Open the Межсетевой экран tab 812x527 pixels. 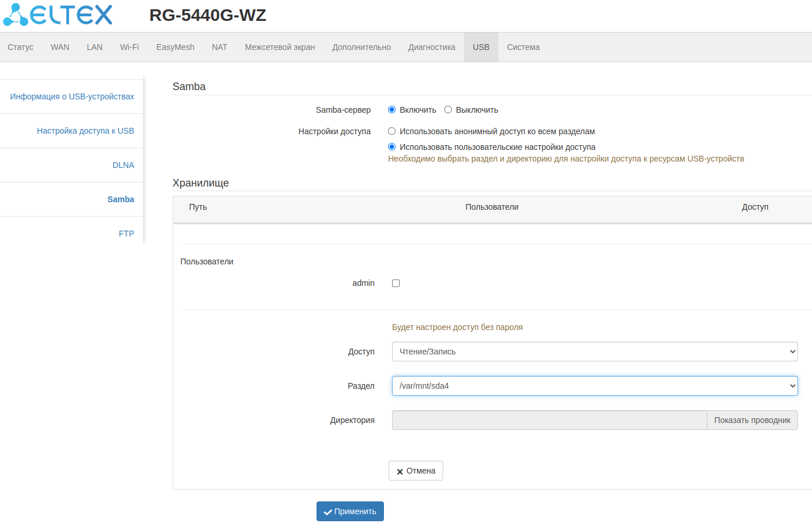pos(280,47)
